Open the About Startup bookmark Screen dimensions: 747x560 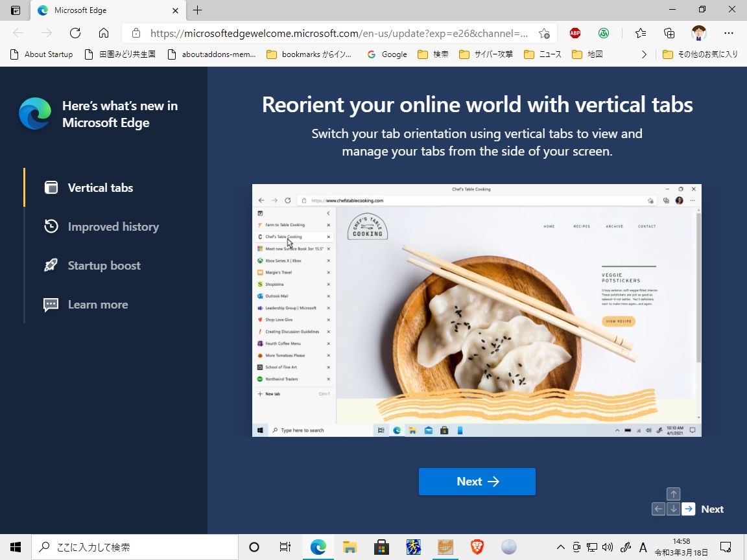(x=41, y=54)
